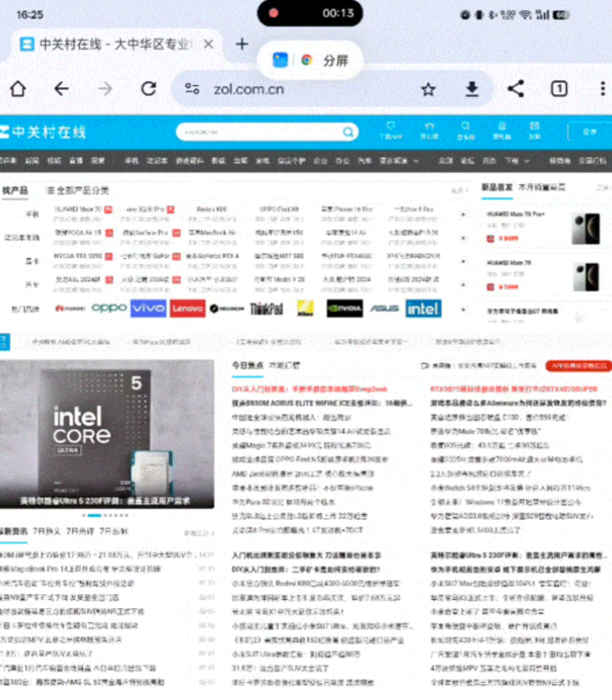Click the Huawei brand logo
This screenshot has width=612, height=700.
coord(69,308)
